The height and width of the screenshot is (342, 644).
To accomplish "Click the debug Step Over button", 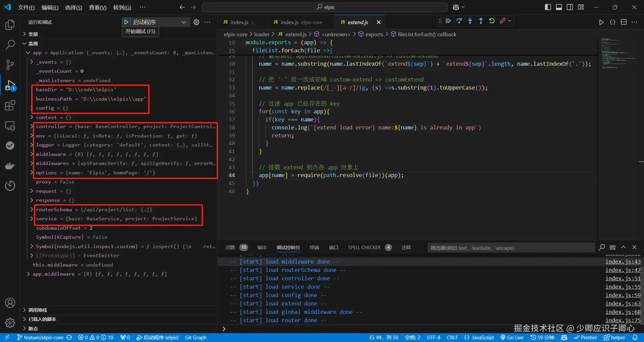I will coord(459,21).
